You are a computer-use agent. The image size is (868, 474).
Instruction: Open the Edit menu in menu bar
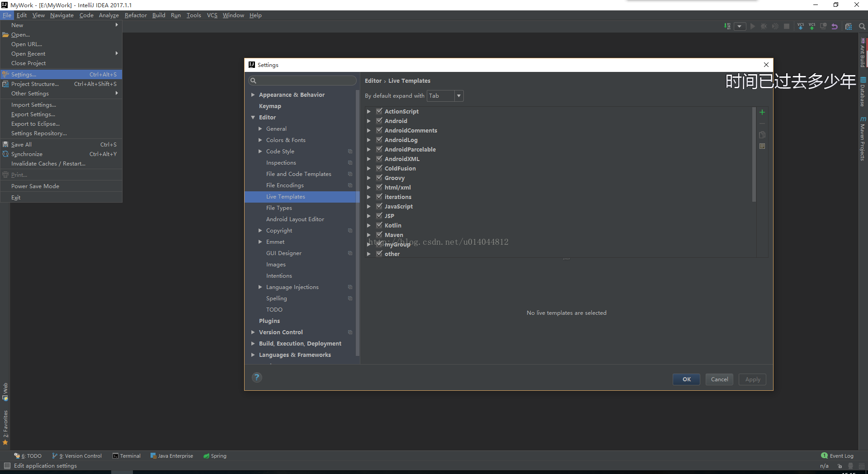pos(22,15)
